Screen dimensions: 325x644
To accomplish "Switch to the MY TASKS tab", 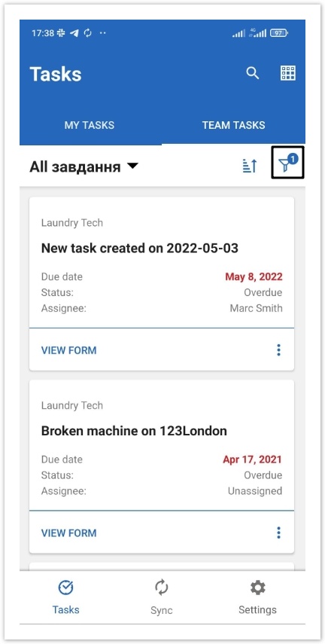I will (90, 125).
